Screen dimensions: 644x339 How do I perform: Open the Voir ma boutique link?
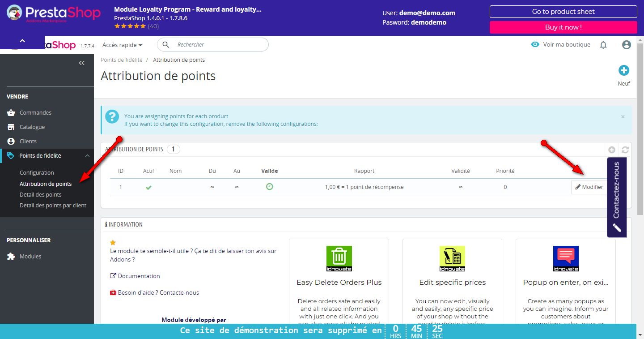pos(561,45)
